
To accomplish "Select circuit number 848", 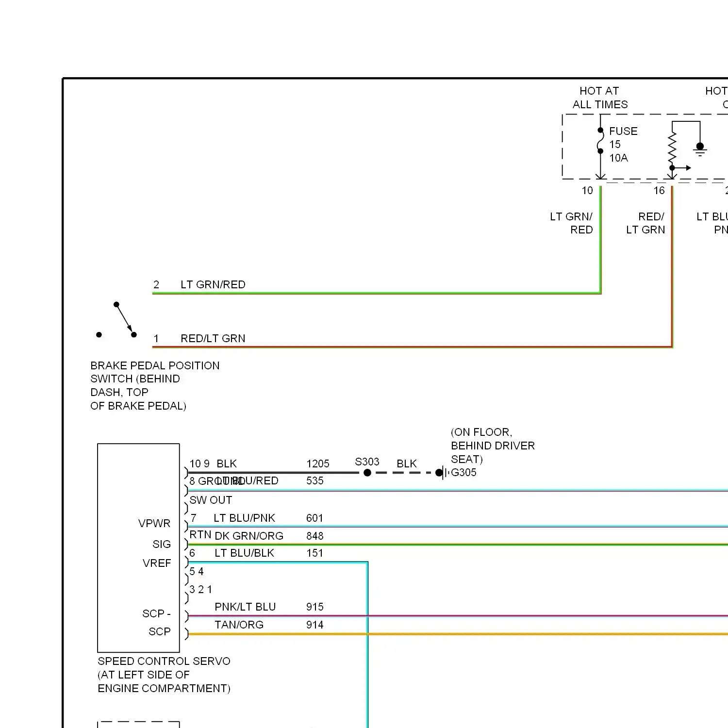I will click(315, 536).
